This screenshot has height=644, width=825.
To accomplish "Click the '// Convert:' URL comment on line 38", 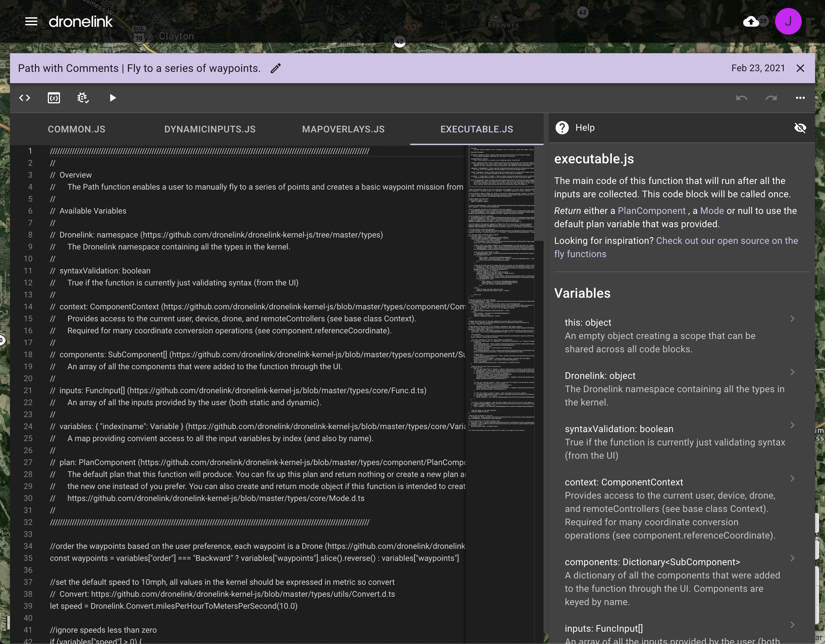I will pyautogui.click(x=222, y=594).
